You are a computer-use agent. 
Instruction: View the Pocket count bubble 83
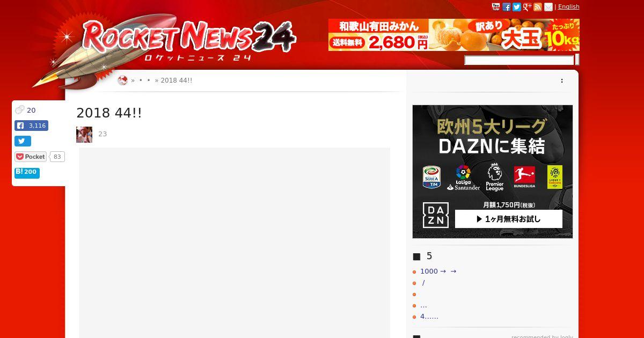57,157
